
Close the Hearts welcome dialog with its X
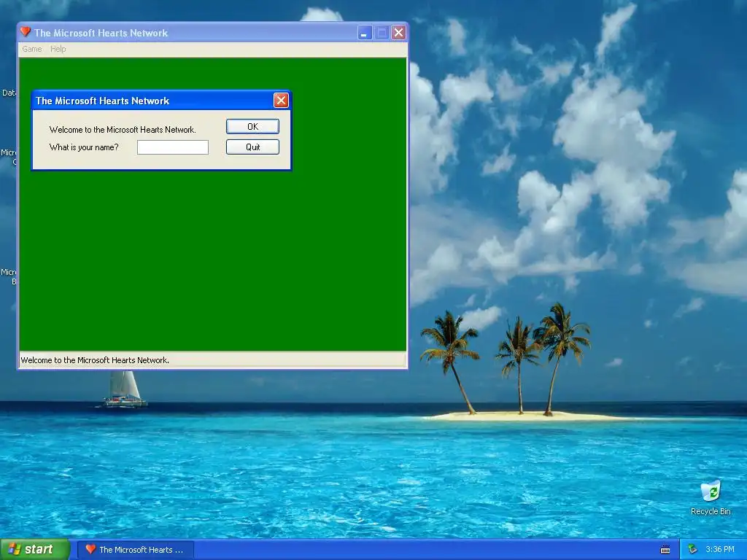[x=281, y=101]
